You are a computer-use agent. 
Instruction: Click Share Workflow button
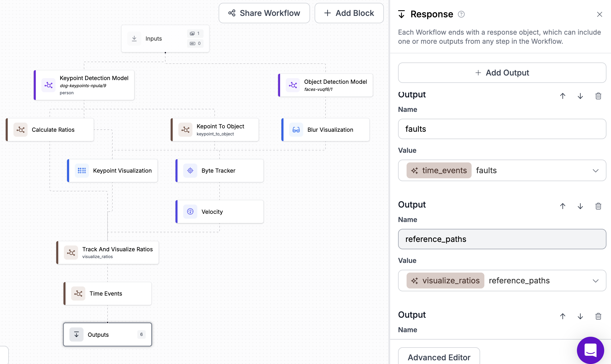click(x=264, y=13)
